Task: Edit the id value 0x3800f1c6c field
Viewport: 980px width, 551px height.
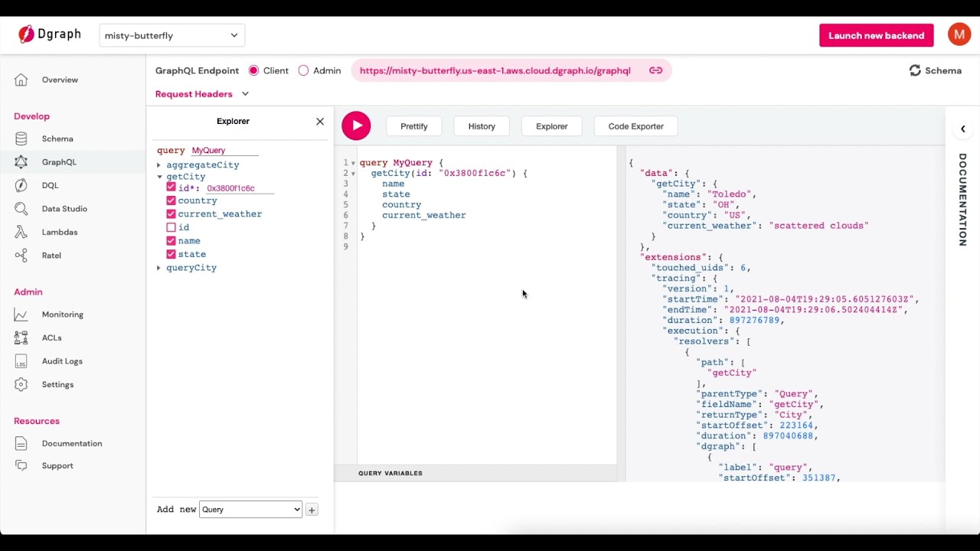Action: pyautogui.click(x=240, y=188)
